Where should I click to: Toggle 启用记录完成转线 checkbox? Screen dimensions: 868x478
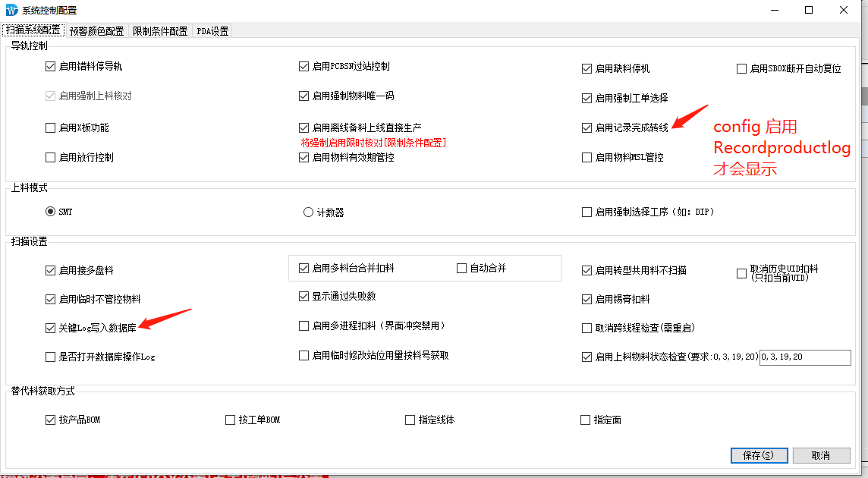[587, 128]
